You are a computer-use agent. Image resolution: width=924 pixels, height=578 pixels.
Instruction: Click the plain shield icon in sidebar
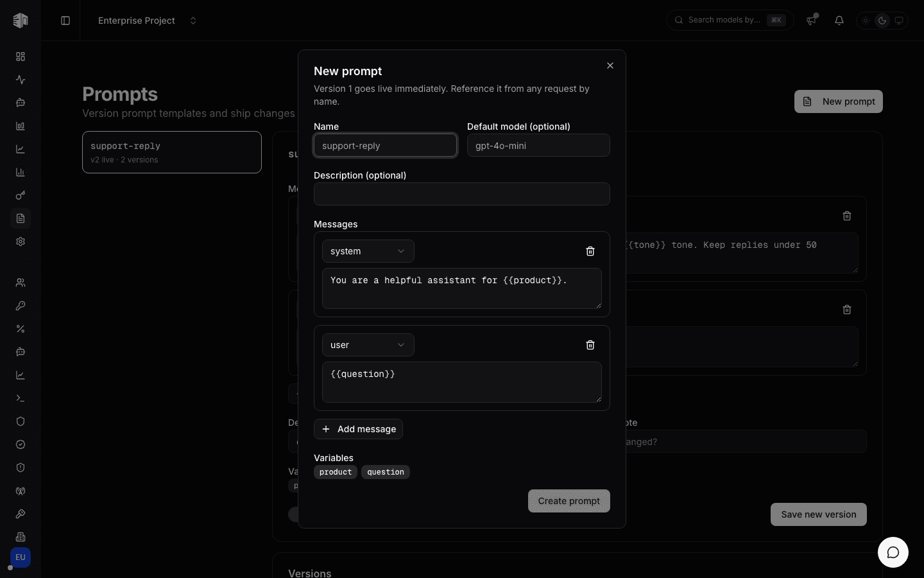tap(21, 421)
